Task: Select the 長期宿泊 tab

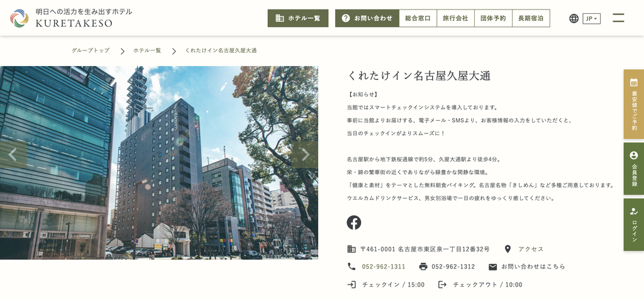Action: coord(531,18)
